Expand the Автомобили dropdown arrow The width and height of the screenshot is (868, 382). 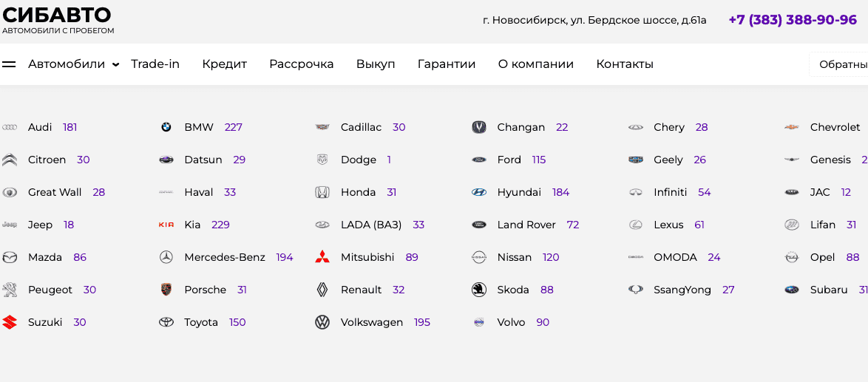click(x=116, y=65)
